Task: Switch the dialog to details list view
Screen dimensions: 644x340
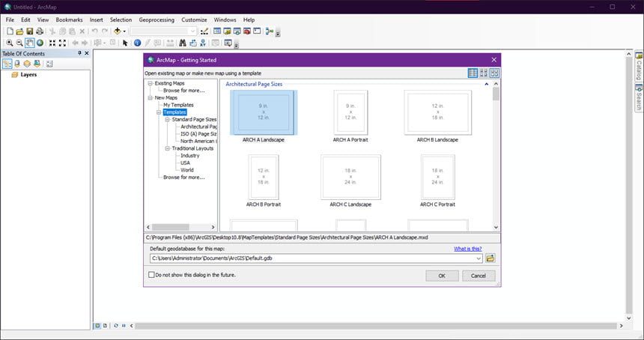Action: pos(473,73)
